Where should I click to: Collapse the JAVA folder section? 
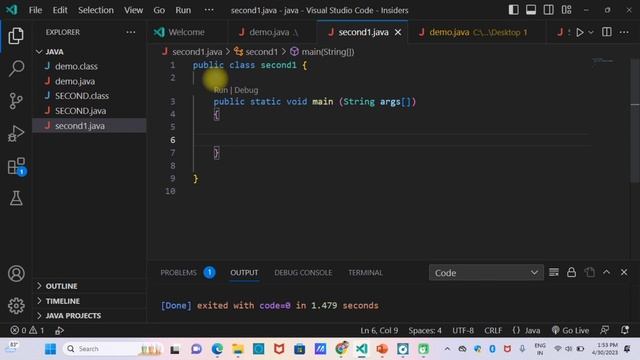89,52
